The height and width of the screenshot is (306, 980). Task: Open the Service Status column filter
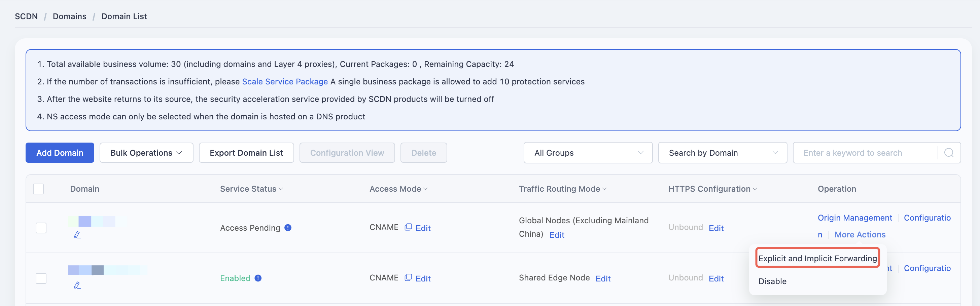tap(281, 189)
